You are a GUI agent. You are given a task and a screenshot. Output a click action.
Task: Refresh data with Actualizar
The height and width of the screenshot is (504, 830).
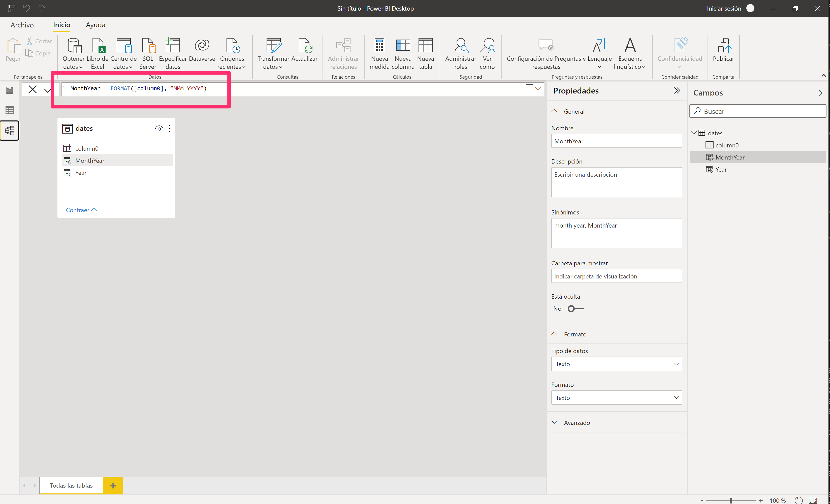click(x=304, y=50)
